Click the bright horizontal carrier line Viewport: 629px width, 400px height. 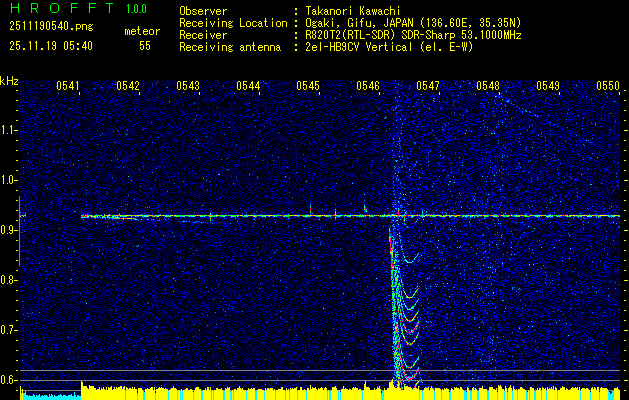350,216
